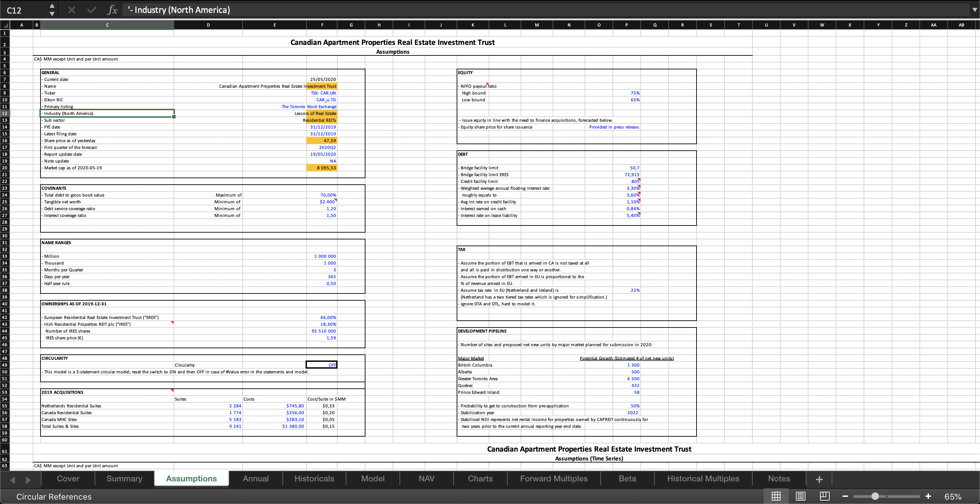Select the NFFO High bound 75% cell
980x504 pixels.
(626, 93)
